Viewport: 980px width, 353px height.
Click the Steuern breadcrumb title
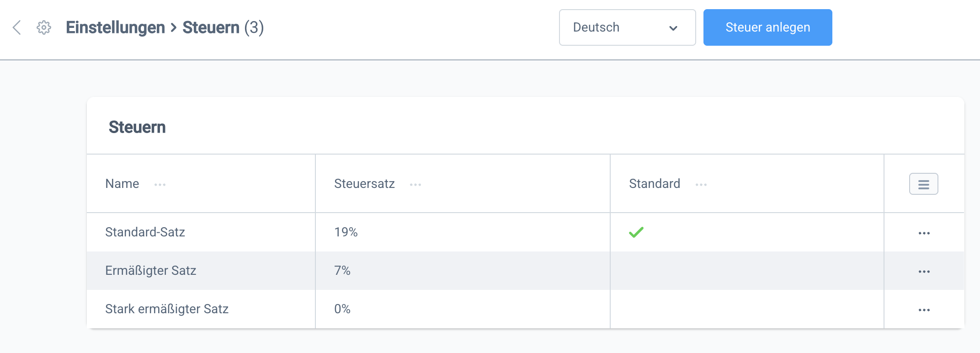coord(211,27)
